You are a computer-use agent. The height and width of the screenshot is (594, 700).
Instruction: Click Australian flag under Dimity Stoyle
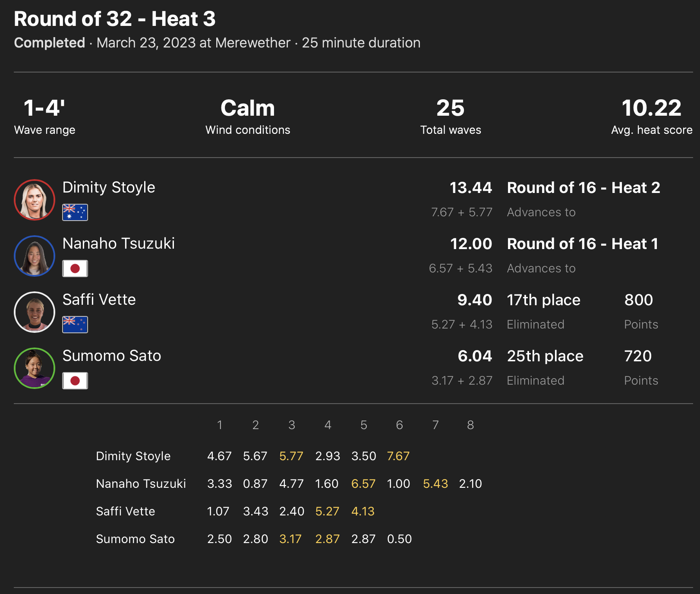click(75, 212)
